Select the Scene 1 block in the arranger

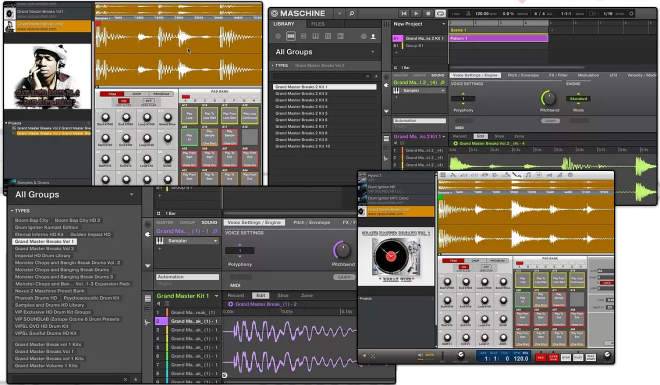(x=499, y=30)
